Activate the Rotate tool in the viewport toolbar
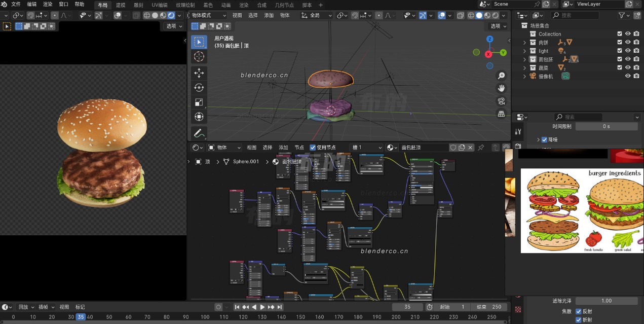Screen dimensions: 644x324 (199, 88)
